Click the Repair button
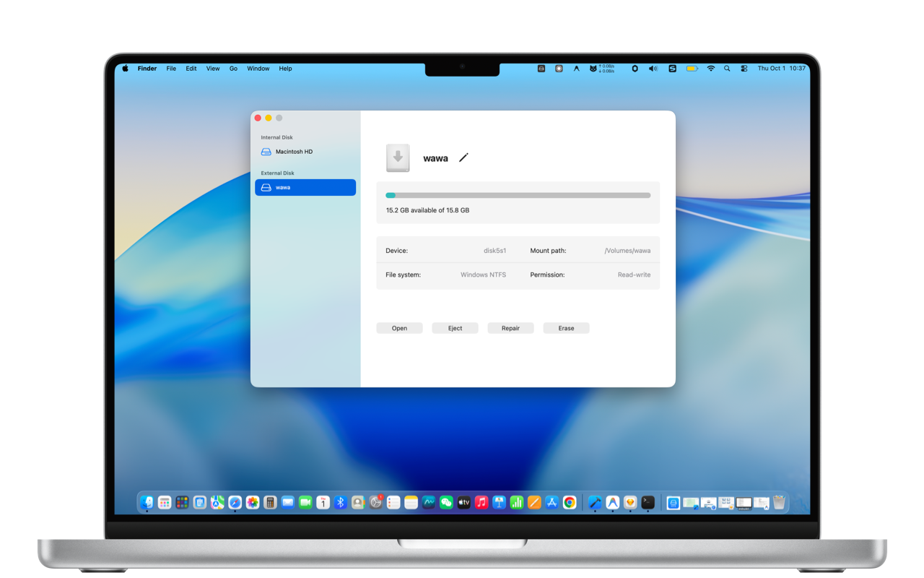Screen dimensions: 924x578 (510, 328)
